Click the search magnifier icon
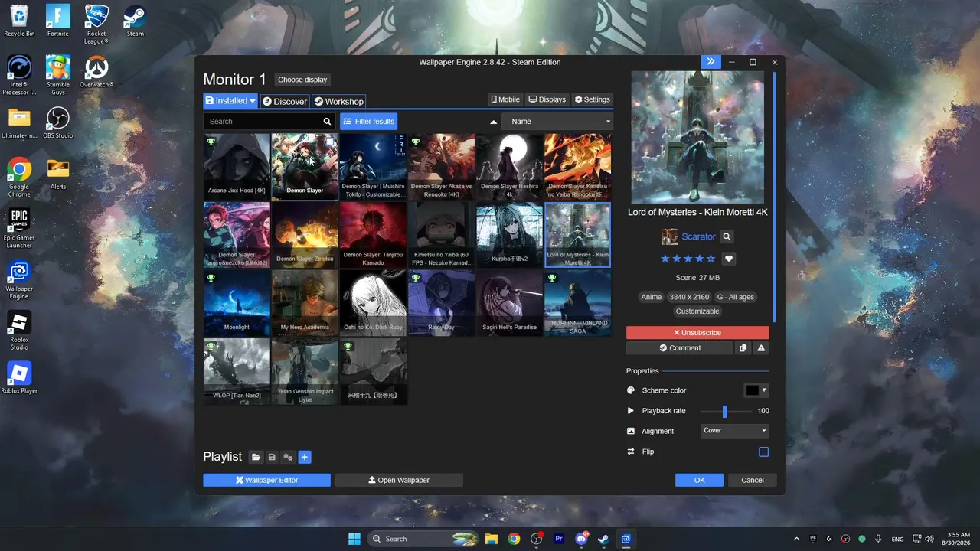 328,121
